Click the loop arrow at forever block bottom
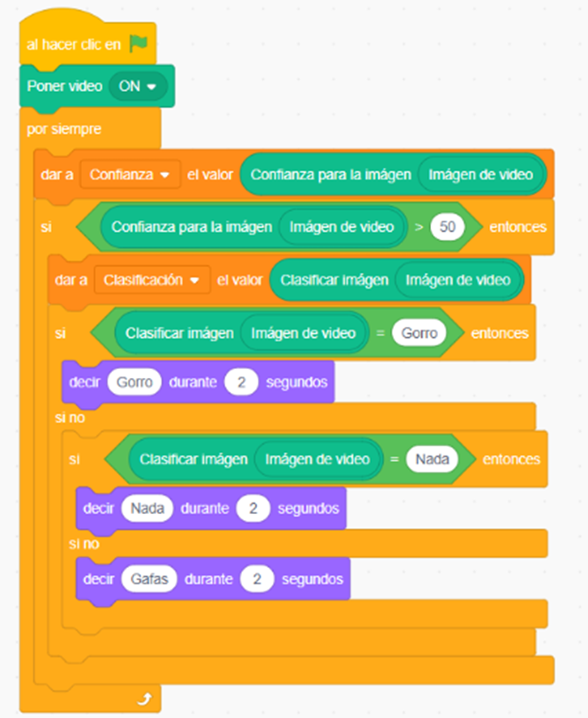This screenshot has height=718, width=588. pyautogui.click(x=143, y=699)
